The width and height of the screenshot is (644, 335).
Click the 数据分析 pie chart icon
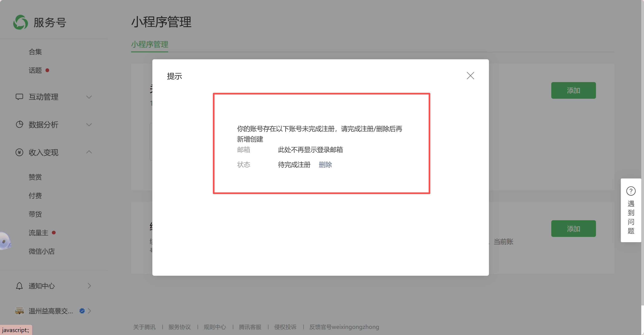click(19, 124)
